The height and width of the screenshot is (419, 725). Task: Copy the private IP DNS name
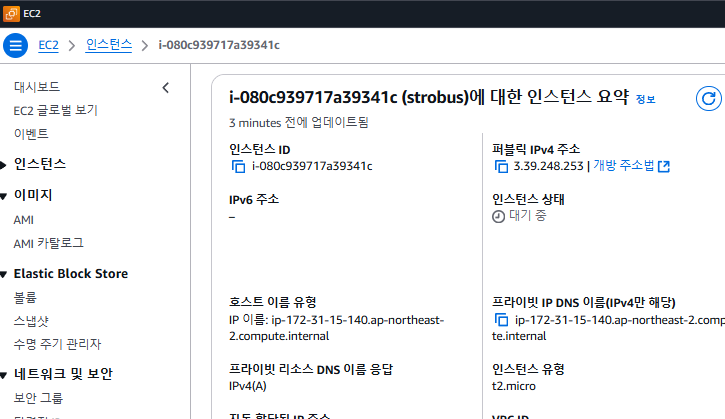[x=501, y=320]
